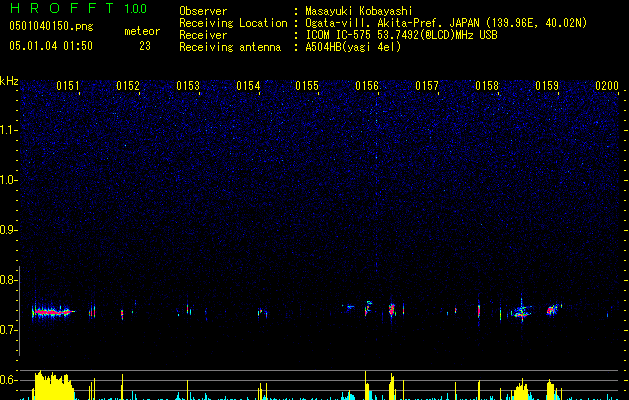Click the 0159 time marker
Viewport: 629px width, 400px height.
547,85
